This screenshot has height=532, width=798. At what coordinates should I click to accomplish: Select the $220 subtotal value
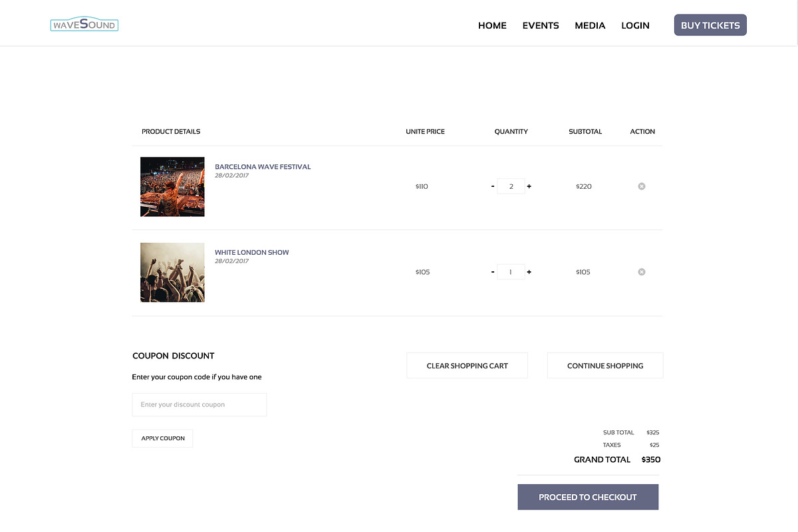pyautogui.click(x=584, y=187)
